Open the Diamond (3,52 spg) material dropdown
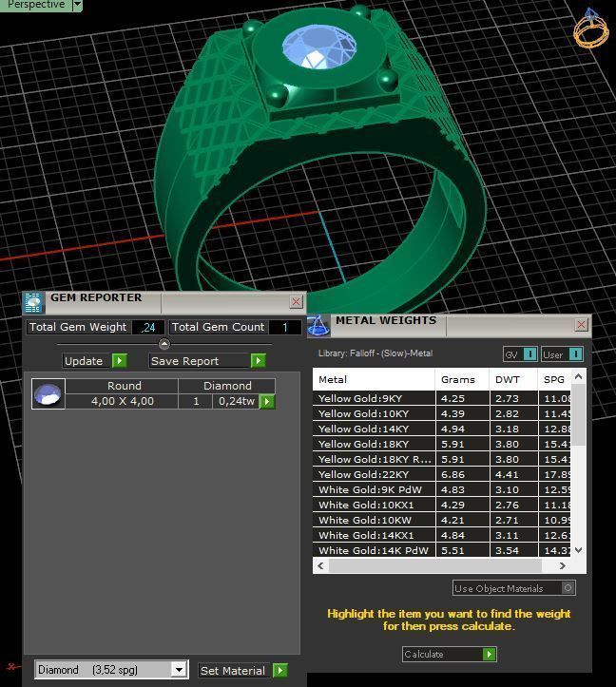This screenshot has height=687, width=616. click(x=179, y=670)
